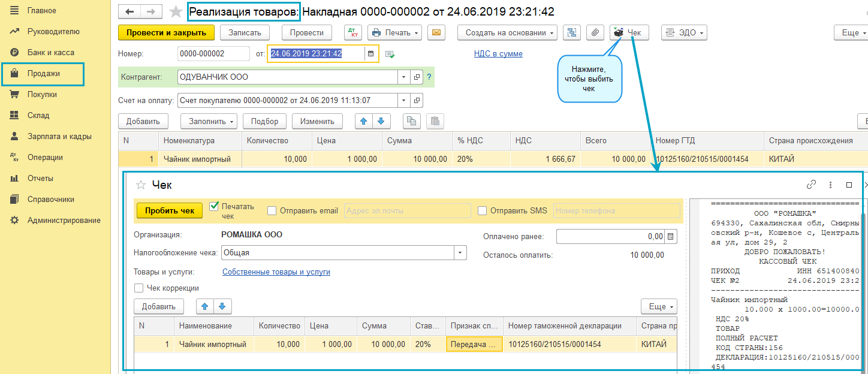Viewport: 868px width, 374px height.
Task: Click the Дт/Кт postings icon in toolbar
Action: [x=353, y=32]
